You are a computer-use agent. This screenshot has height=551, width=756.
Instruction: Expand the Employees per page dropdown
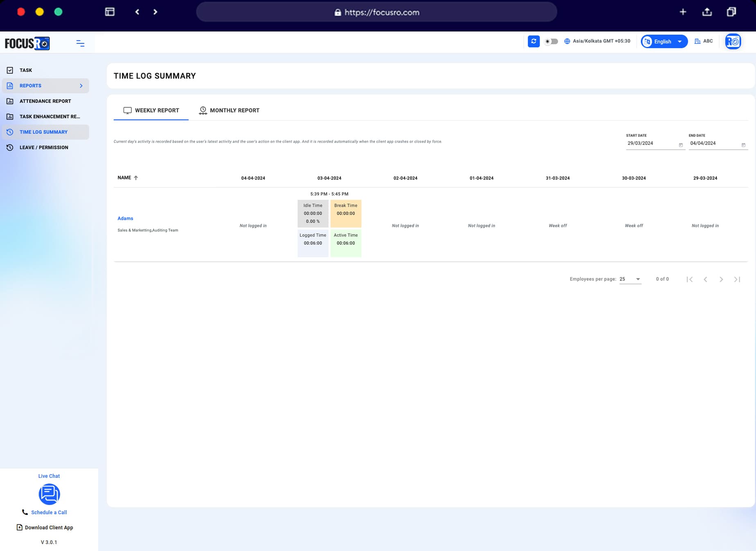coord(630,279)
